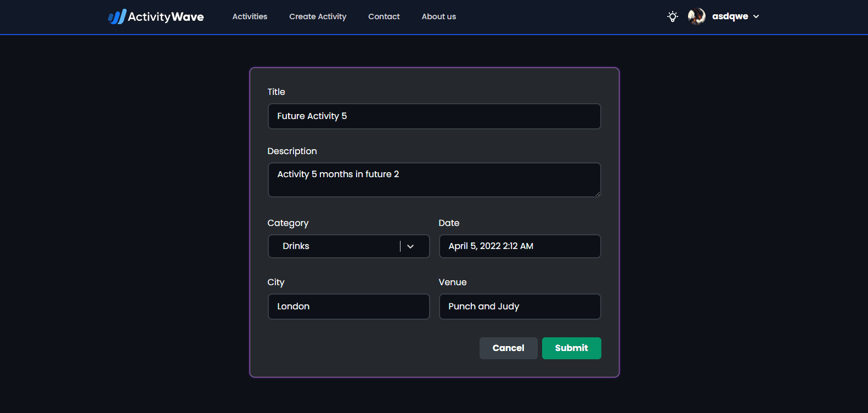This screenshot has width=868, height=413.
Task: Click into the Description text area
Action: [434, 179]
